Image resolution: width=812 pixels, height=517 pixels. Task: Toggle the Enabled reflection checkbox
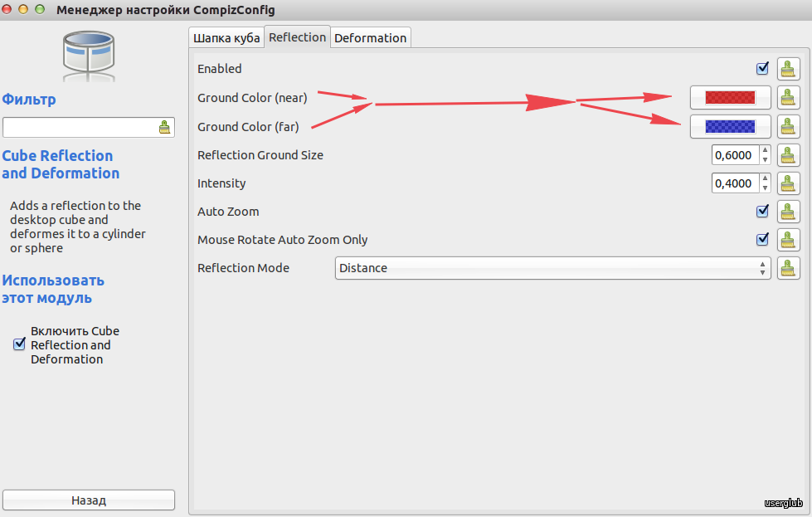point(762,68)
